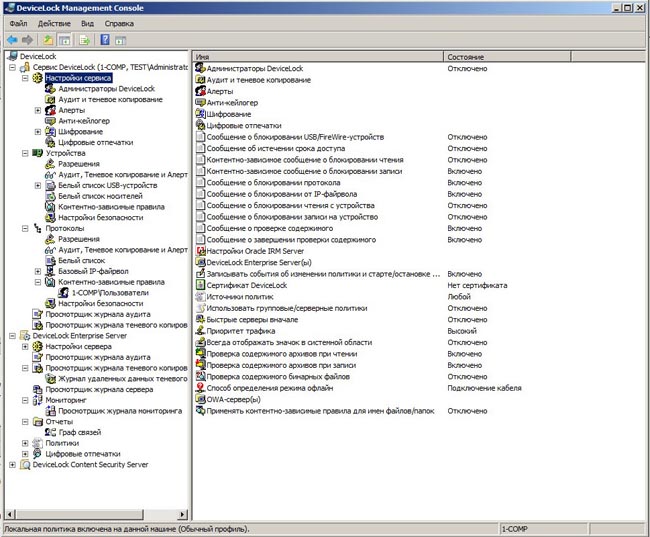Open the Справка menu

coord(119,22)
